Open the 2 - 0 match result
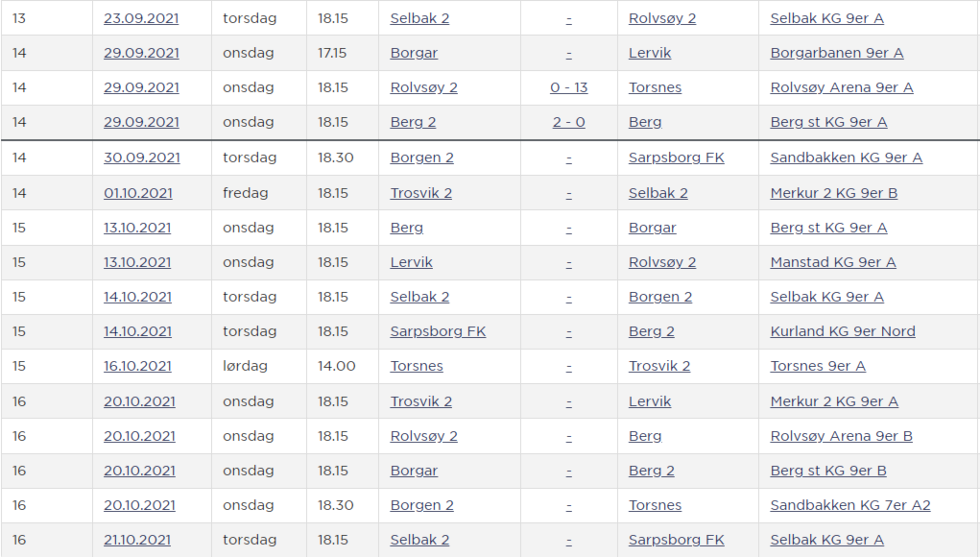 tap(569, 122)
